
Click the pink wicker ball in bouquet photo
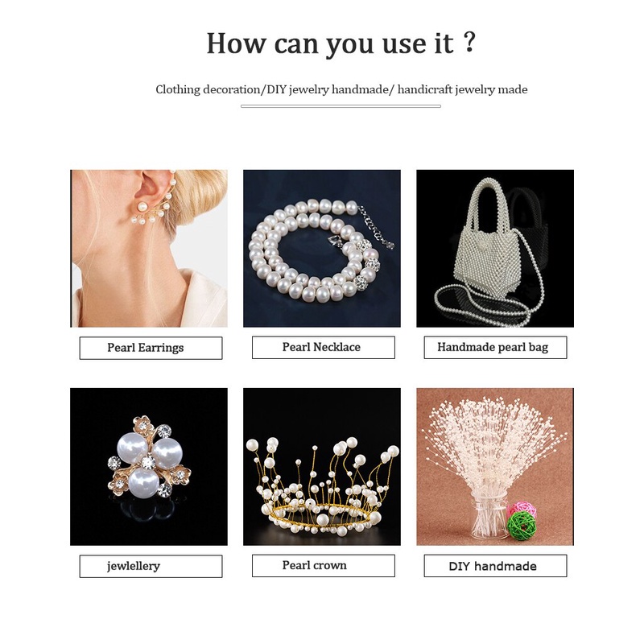click(522, 509)
